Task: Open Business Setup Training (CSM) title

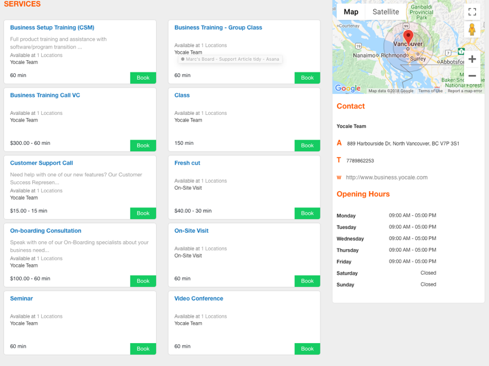Action: click(x=52, y=27)
